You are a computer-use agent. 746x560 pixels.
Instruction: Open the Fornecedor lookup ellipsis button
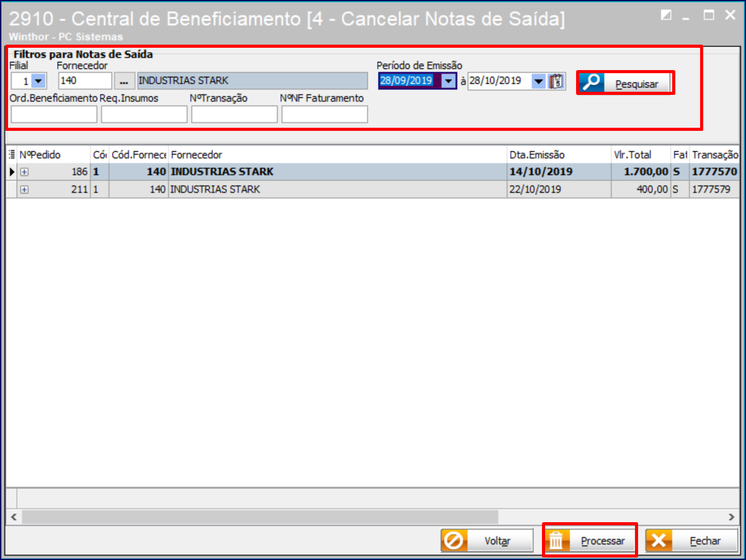coord(124,81)
